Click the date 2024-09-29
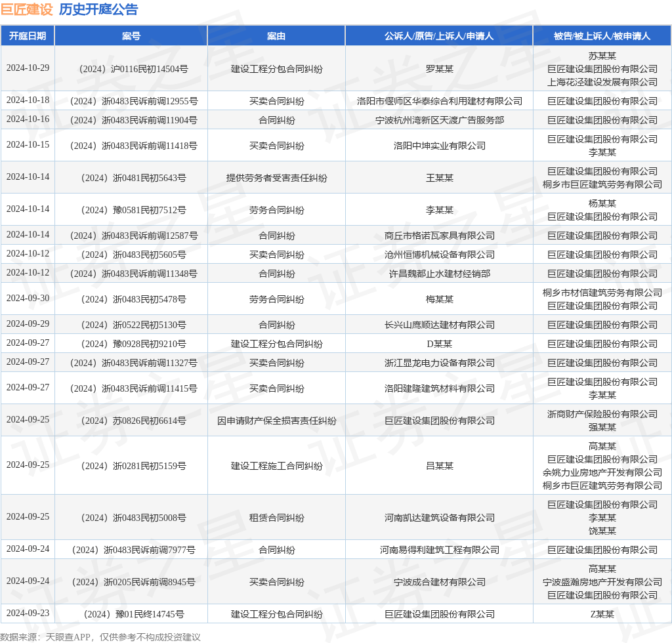 (28, 324)
